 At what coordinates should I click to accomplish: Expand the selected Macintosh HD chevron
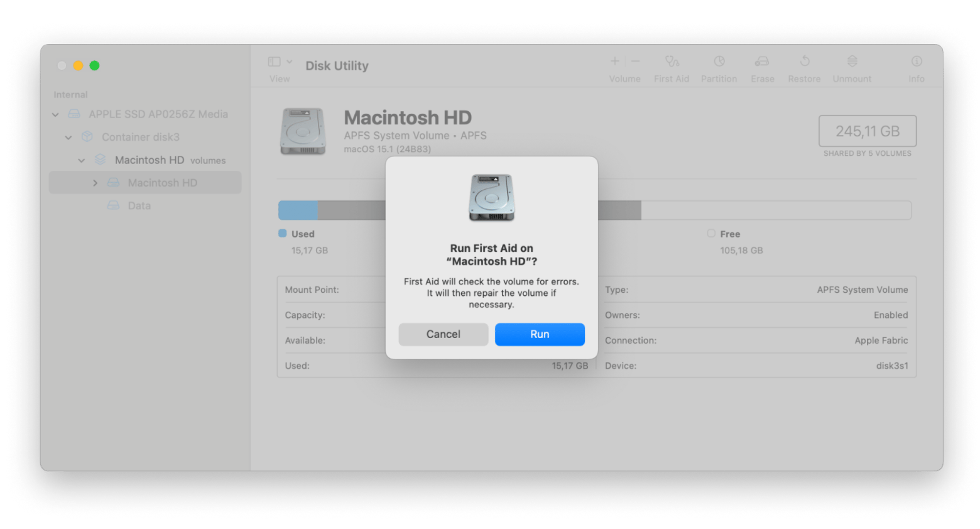95,183
